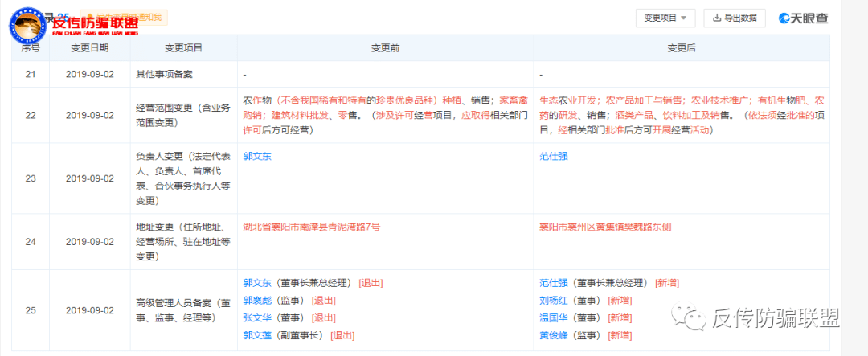Select 经营范围变更 cell in row 22
The image size is (868, 356).
pyautogui.click(x=184, y=115)
